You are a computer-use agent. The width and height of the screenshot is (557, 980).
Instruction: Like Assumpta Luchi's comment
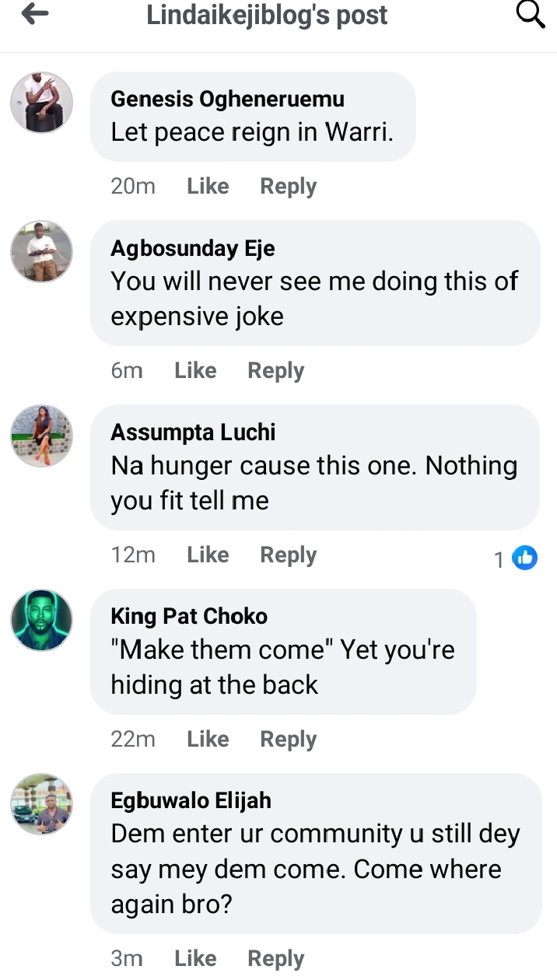[208, 555]
